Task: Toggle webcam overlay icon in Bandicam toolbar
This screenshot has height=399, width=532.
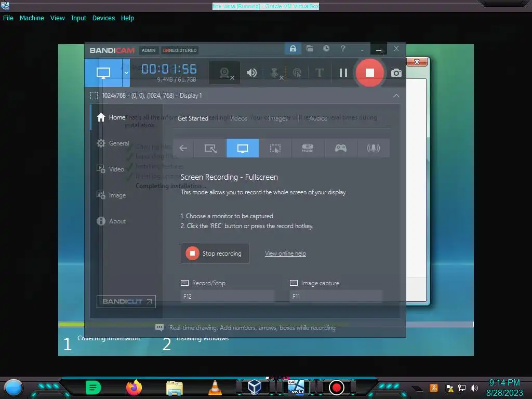Action: (x=224, y=73)
